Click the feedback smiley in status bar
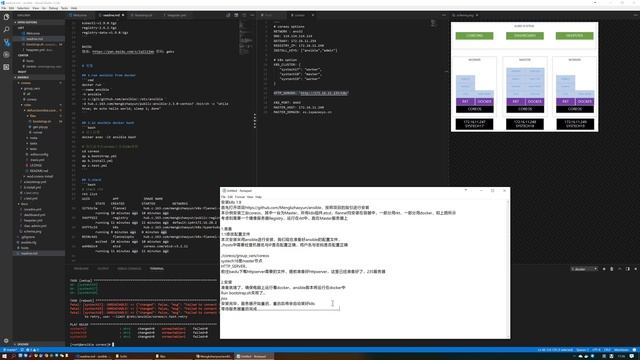 click(x=634, y=350)
